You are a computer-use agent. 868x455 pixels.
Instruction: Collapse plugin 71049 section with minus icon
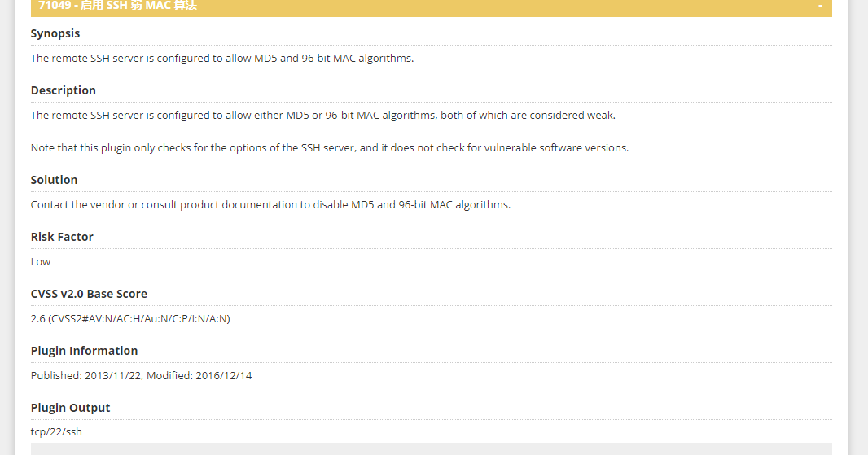pos(820,6)
